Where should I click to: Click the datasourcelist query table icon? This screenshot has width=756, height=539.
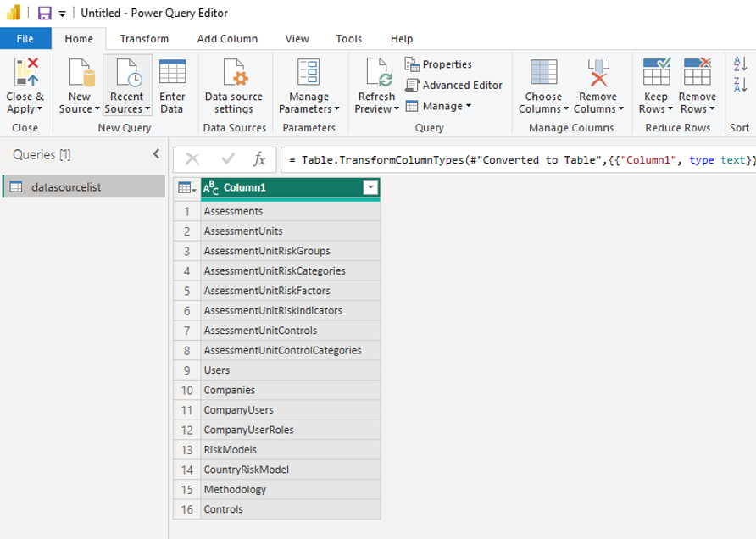click(16, 187)
